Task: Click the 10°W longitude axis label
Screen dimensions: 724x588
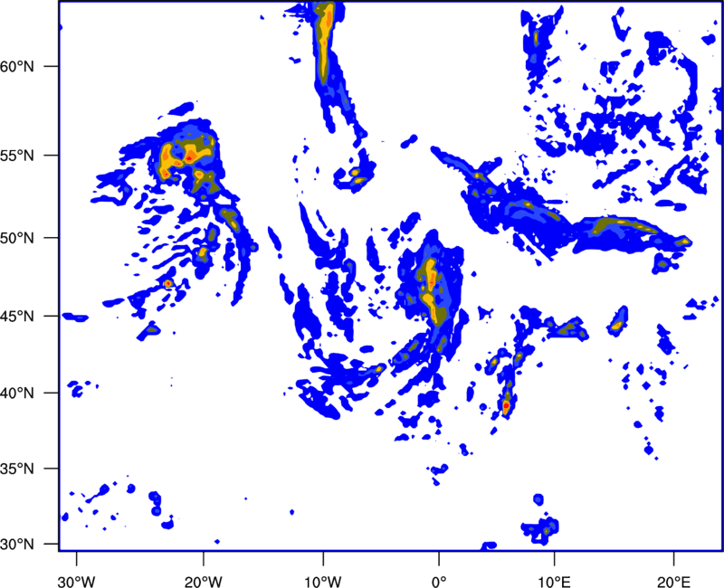Action: tap(322, 582)
